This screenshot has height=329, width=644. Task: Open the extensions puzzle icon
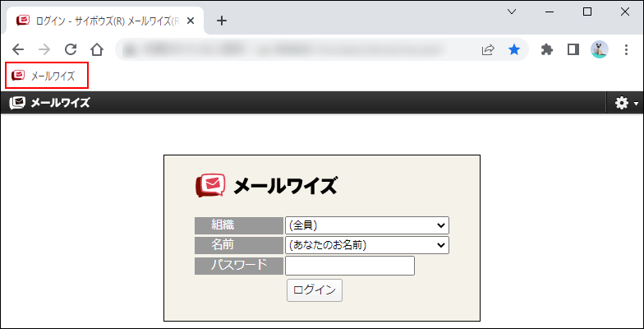click(x=547, y=49)
